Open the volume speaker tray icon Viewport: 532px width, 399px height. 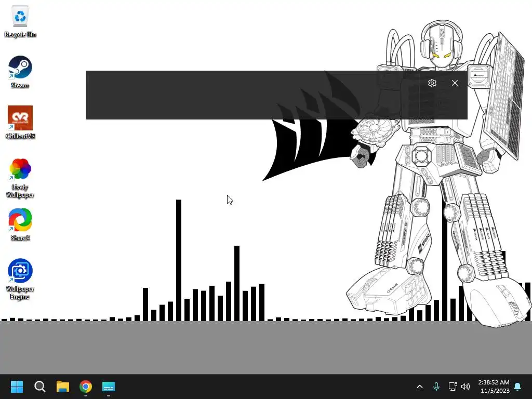pyautogui.click(x=465, y=387)
